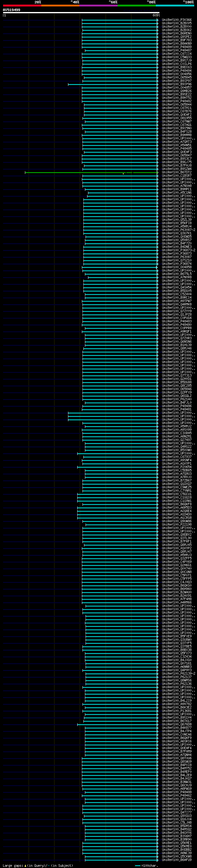This screenshot has height=868, width=197.
Task: Open the UniRef100_A4RM66 hit
Action: (x=176, y=603)
